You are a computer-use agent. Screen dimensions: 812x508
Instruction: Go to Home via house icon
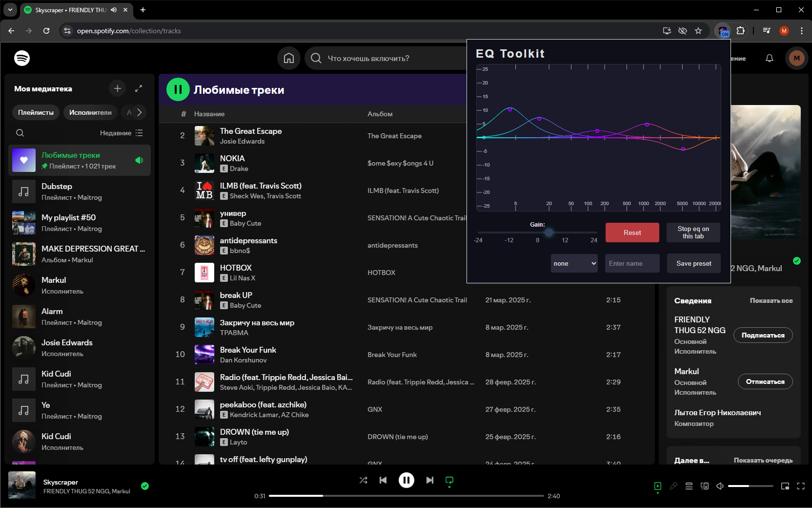pyautogui.click(x=289, y=58)
